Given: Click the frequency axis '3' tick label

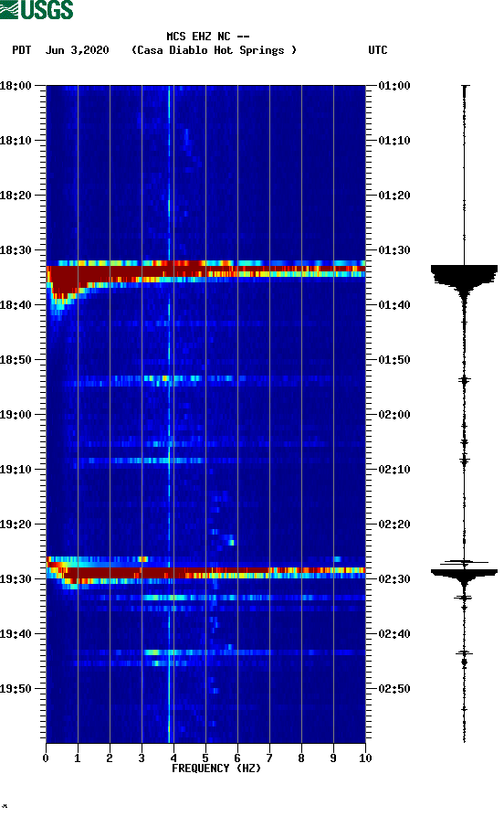Looking at the screenshot, I should [x=142, y=758].
